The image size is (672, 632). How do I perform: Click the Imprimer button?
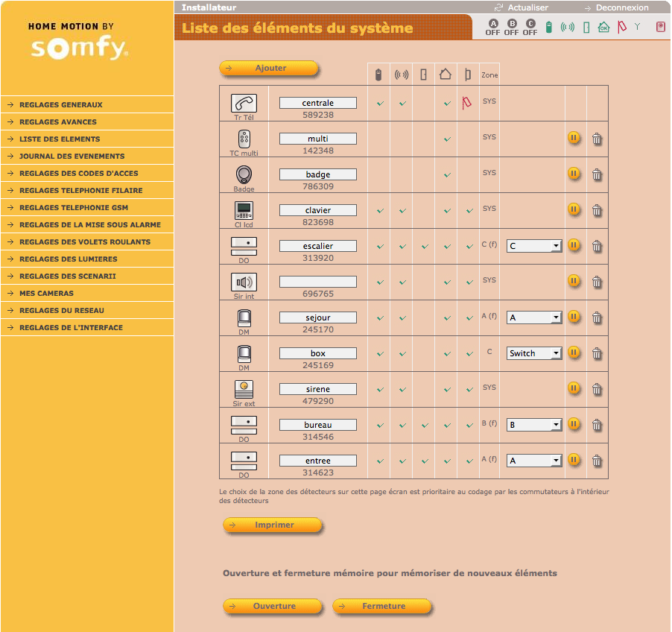(273, 525)
